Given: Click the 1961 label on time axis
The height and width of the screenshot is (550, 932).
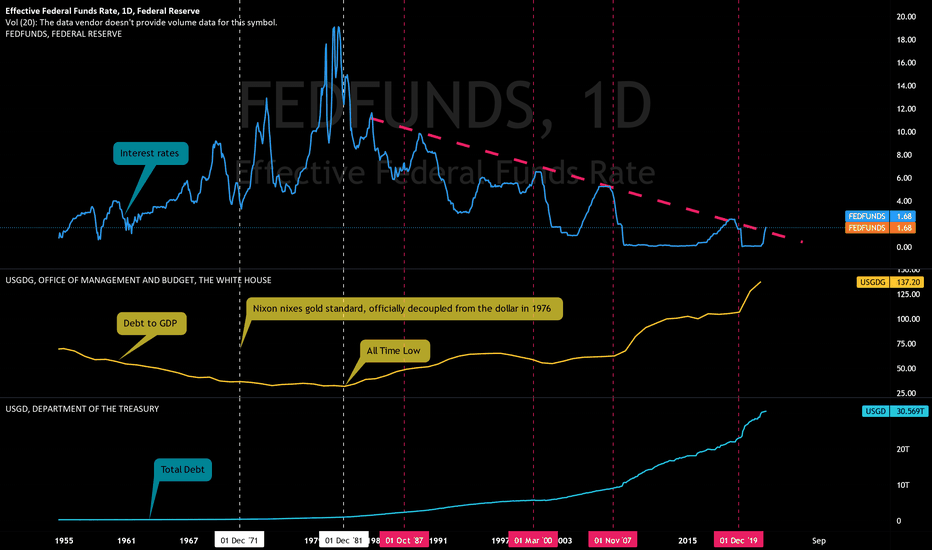Looking at the screenshot, I should point(126,540).
